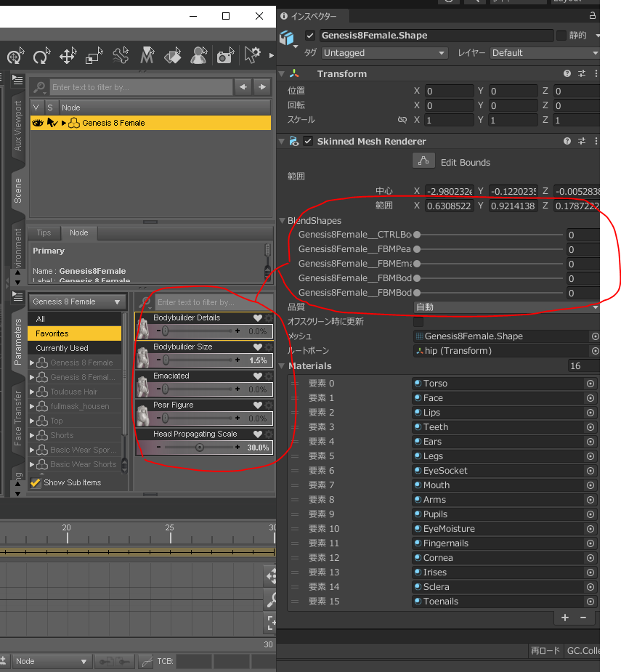
Task: Open the Parameters pane options menu icon
Action: coord(17,296)
